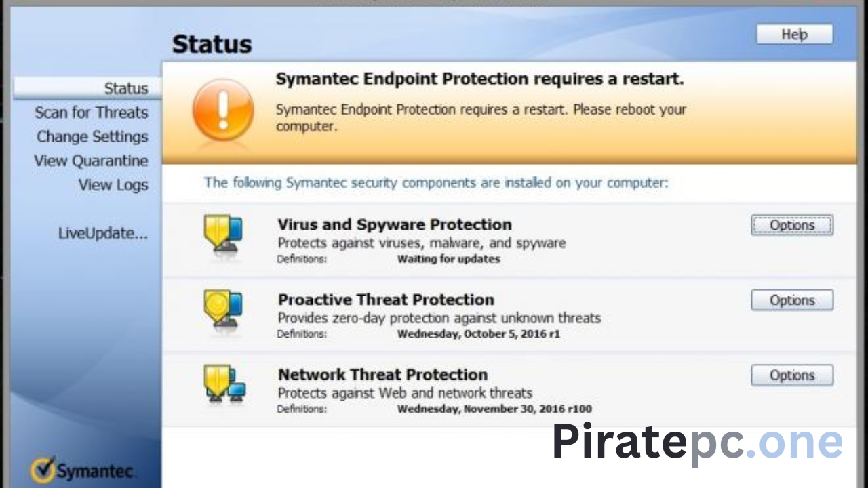Viewport: 868px width, 488px height.
Task: Launch LiveUpdate from the sidebar
Action: point(102,234)
